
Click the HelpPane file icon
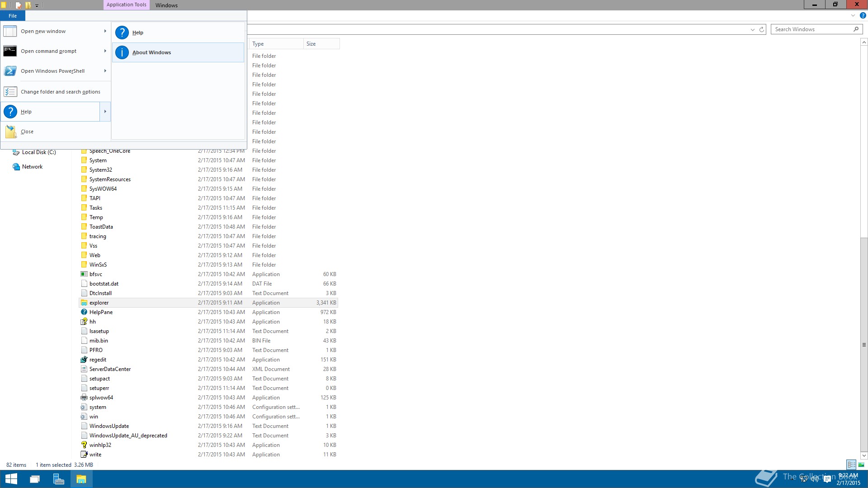(84, 312)
